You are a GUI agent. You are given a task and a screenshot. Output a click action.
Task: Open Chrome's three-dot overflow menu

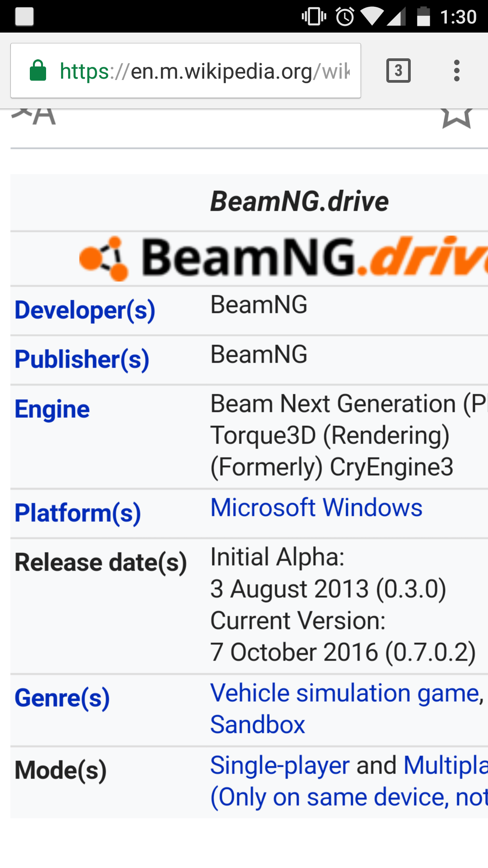pos(457,71)
